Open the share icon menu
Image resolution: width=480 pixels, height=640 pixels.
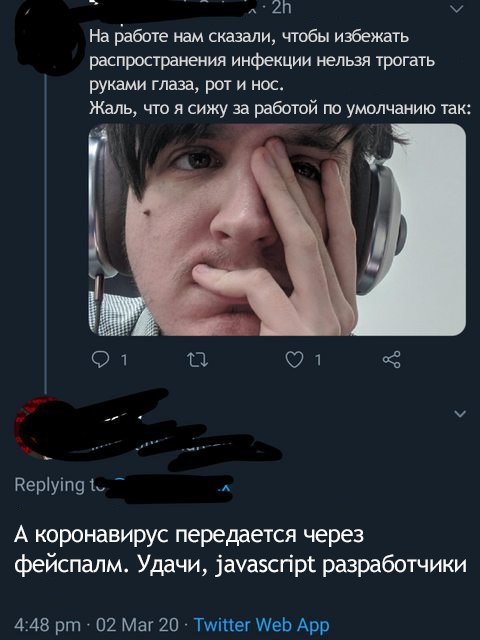pos(391,360)
